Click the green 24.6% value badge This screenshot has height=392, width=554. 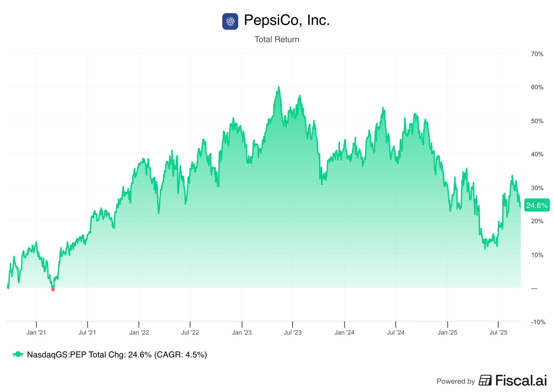pyautogui.click(x=537, y=205)
